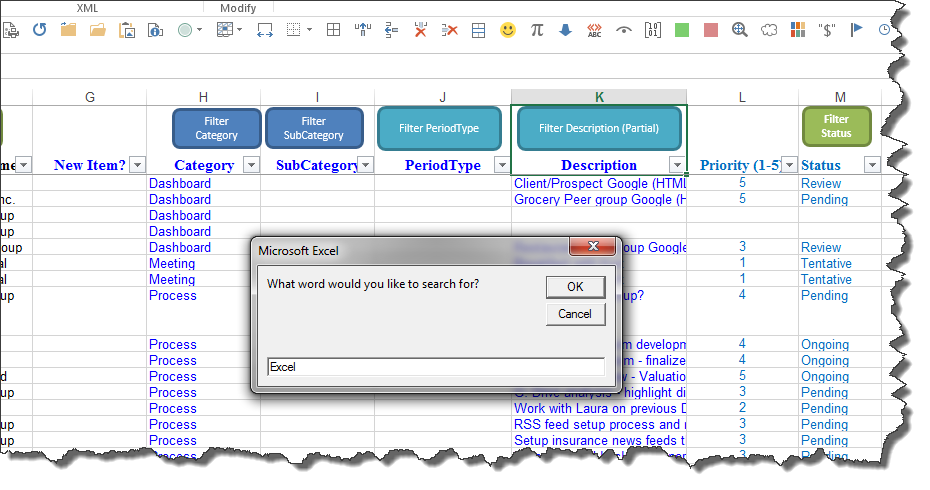Open the New Item? column filter dropdown
Image resolution: width=930 pixels, height=490 pixels.
click(x=138, y=164)
